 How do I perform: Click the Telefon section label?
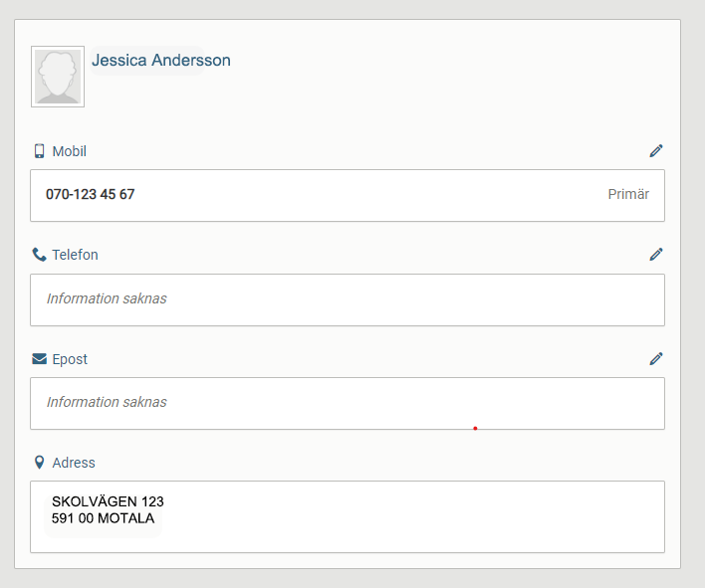(76, 255)
